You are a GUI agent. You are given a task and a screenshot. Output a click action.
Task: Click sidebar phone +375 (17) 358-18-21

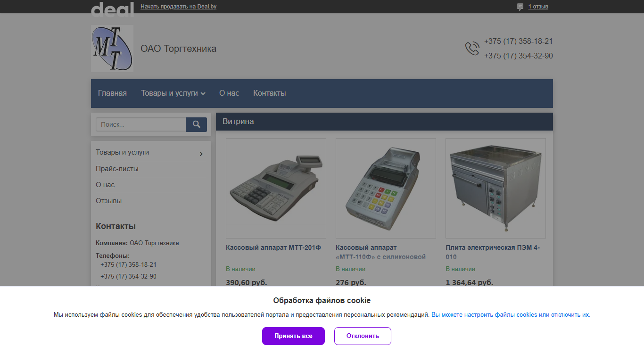click(x=128, y=265)
